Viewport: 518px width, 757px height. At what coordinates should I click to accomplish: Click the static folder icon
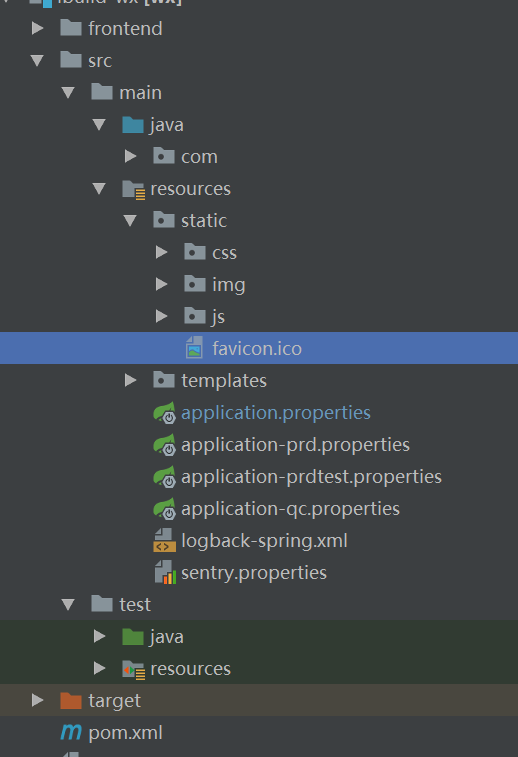tap(164, 220)
